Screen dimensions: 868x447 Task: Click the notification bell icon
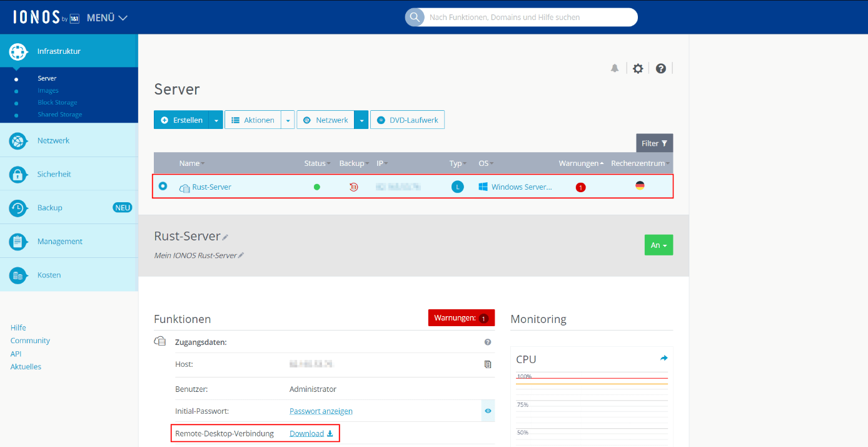[x=615, y=68]
